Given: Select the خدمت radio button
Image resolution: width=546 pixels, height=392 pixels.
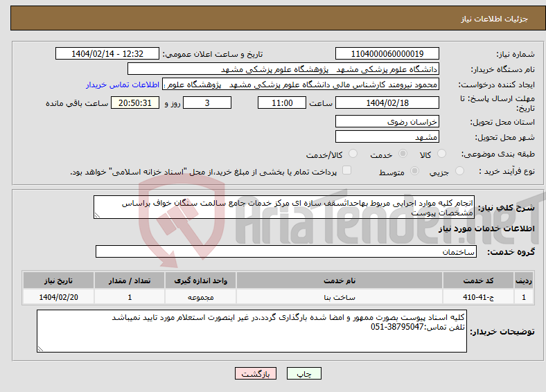Looking at the screenshot, I should [x=403, y=154].
